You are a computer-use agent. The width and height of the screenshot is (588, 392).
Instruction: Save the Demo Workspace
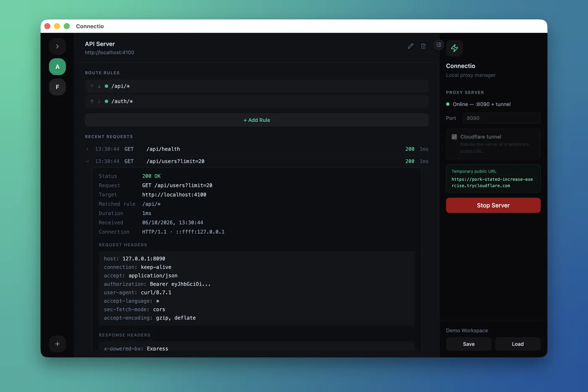coord(469,344)
